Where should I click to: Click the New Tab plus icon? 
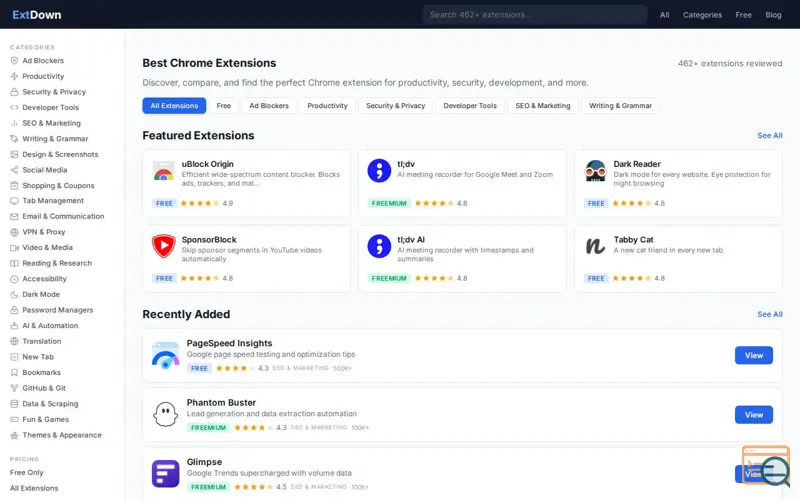pos(14,357)
